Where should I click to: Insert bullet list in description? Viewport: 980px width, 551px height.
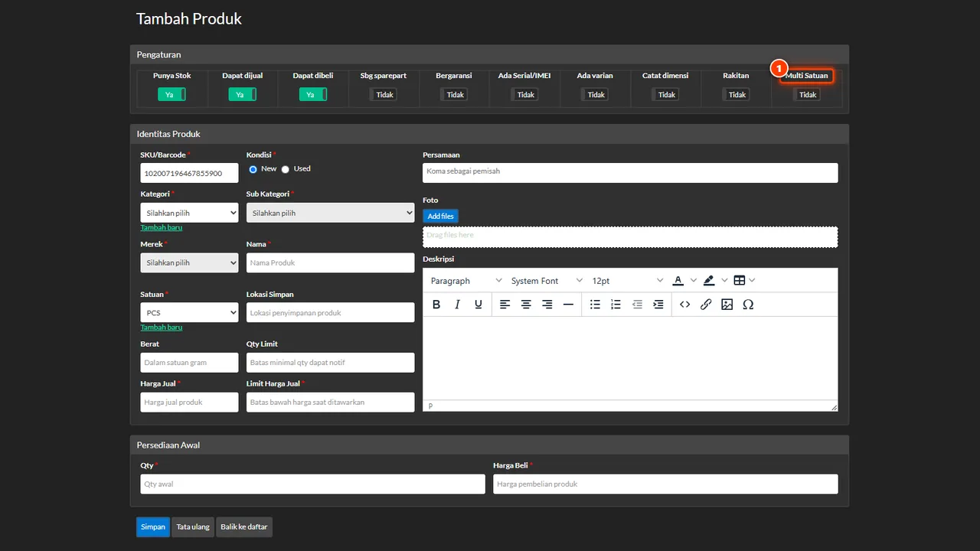click(x=595, y=305)
